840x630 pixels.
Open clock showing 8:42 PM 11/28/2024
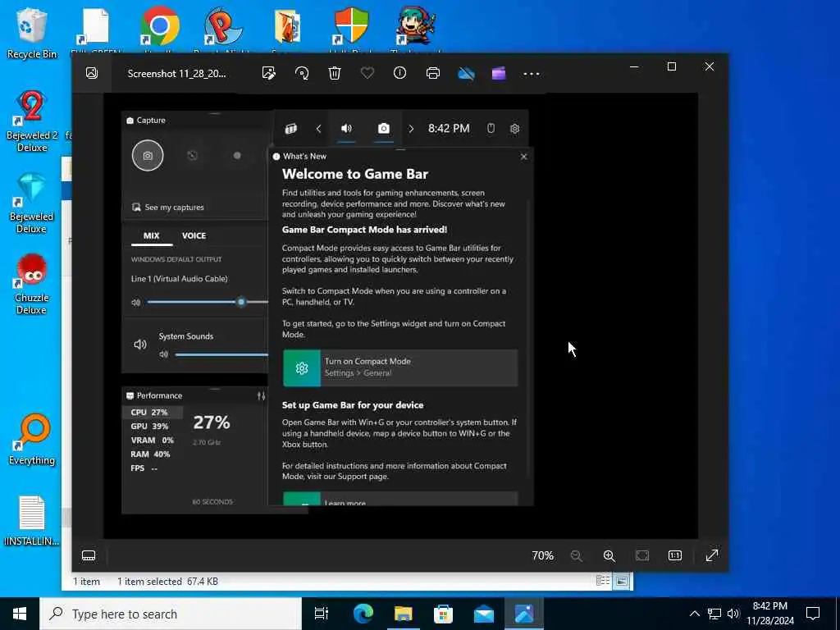tap(770, 614)
